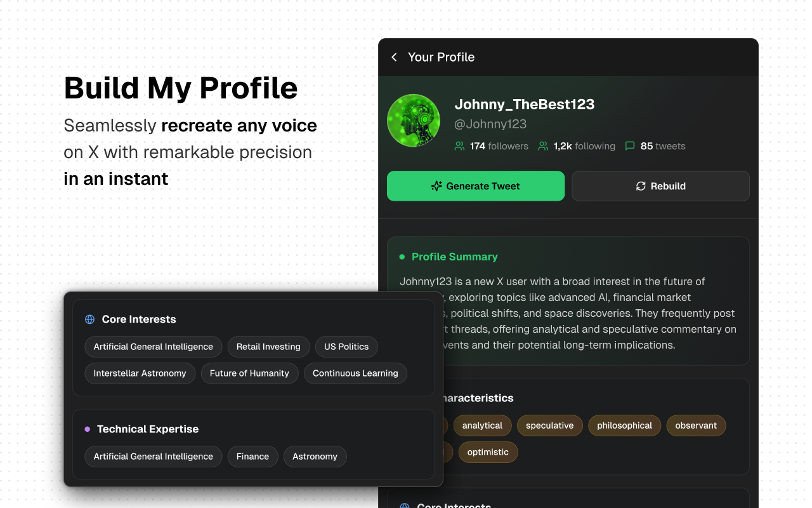Click the following people icon
Image resolution: width=812 pixels, height=508 pixels.
coord(543,146)
